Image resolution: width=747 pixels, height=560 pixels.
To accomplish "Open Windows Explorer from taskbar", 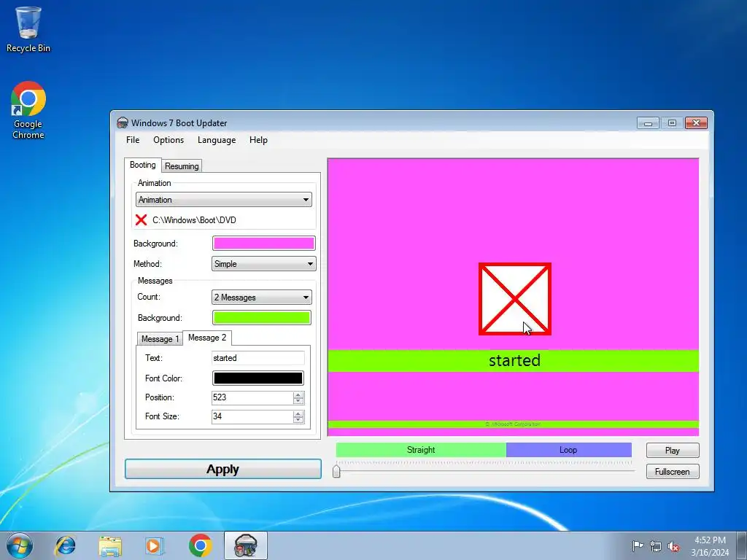I will 110,545.
